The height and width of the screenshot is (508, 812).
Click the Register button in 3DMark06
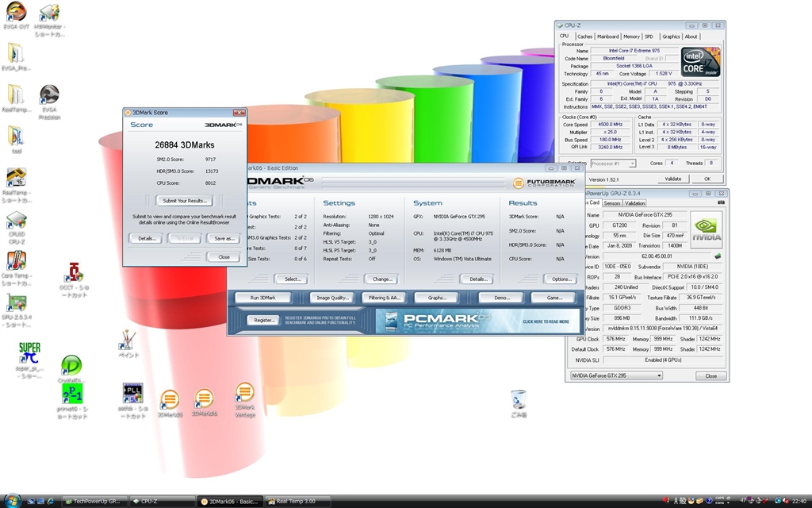(263, 321)
